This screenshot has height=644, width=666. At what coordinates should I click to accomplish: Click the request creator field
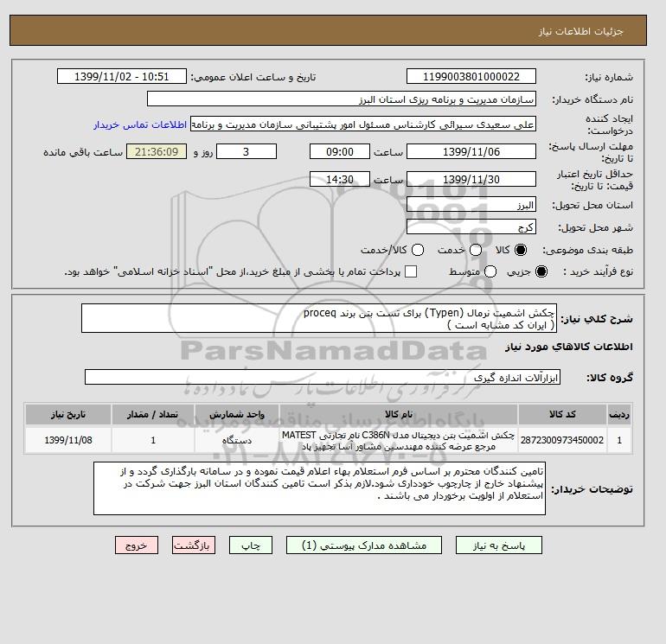coord(363,124)
